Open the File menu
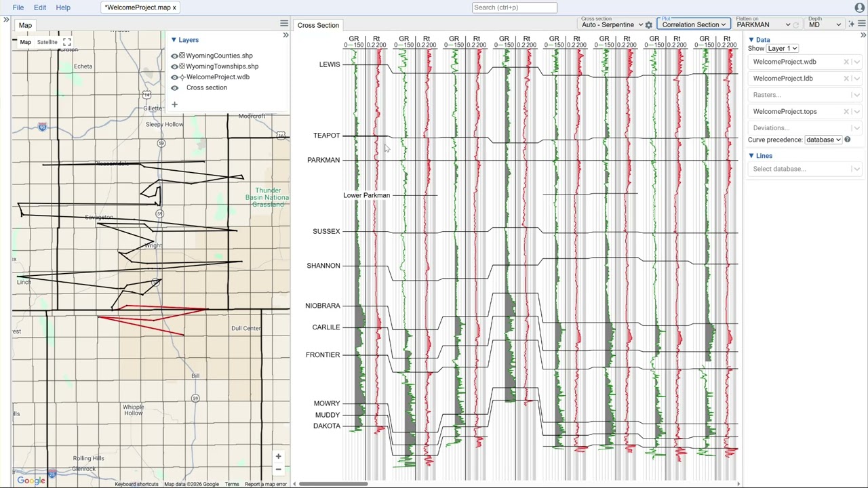Viewport: 868px width, 488px height. (18, 7)
